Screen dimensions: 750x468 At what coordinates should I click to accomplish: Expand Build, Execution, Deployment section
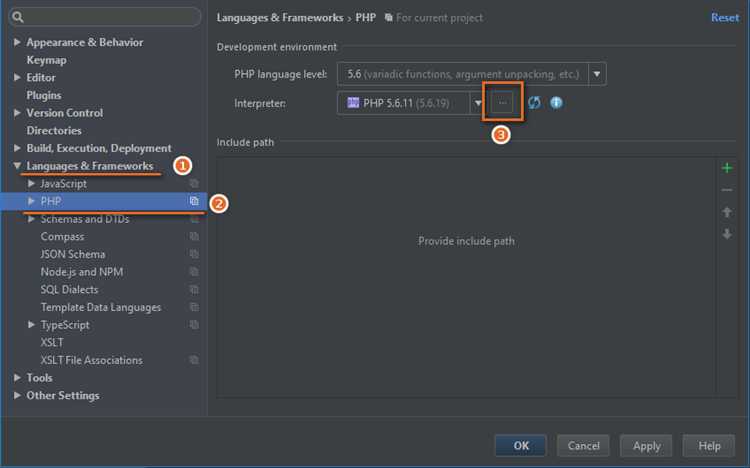coord(17,148)
